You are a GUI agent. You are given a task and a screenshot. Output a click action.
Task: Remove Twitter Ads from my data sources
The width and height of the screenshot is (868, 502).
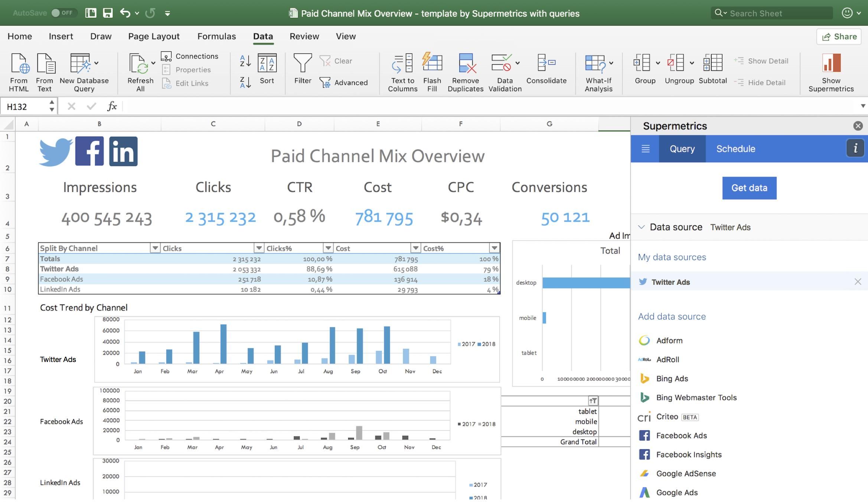tap(858, 282)
